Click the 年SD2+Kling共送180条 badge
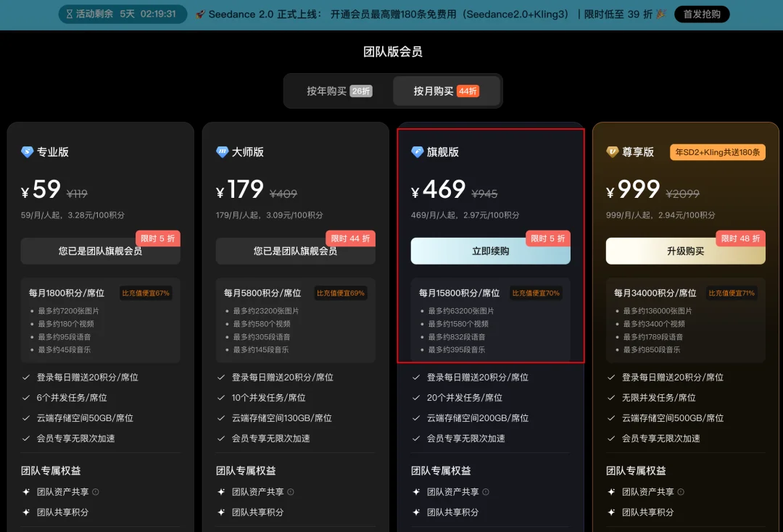Image resolution: width=783 pixels, height=532 pixels. coord(717,152)
